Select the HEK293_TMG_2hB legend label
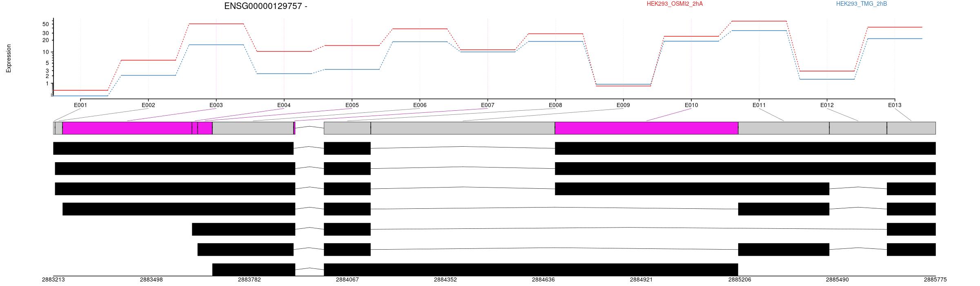 (x=862, y=4)
